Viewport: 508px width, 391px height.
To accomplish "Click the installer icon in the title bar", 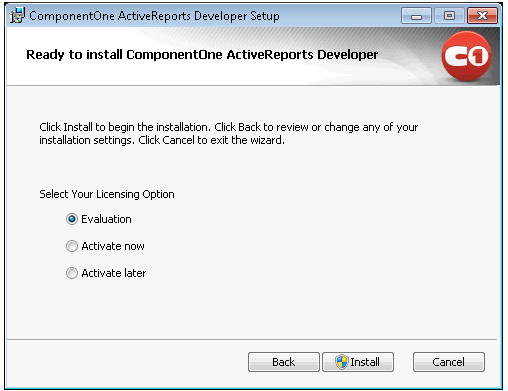I will coord(17,15).
